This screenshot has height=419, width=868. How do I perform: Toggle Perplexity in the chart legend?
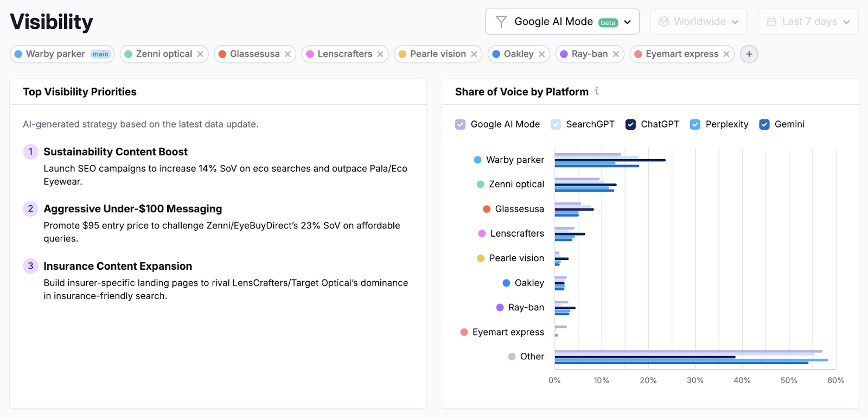coord(695,124)
